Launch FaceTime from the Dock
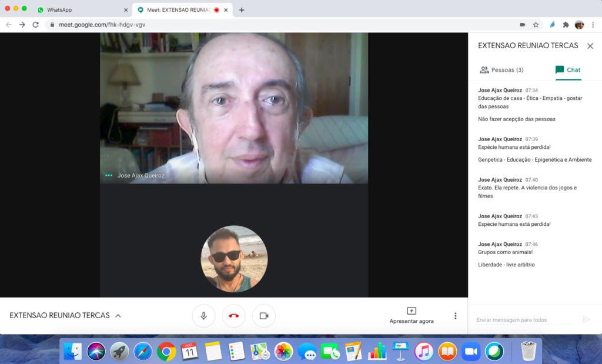The image size is (602, 364). pos(330,351)
